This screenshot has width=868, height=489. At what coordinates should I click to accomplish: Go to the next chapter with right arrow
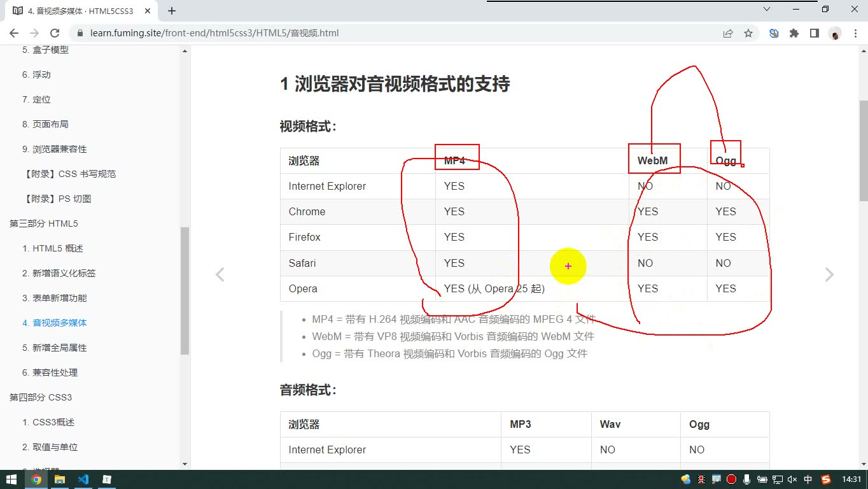click(x=829, y=274)
